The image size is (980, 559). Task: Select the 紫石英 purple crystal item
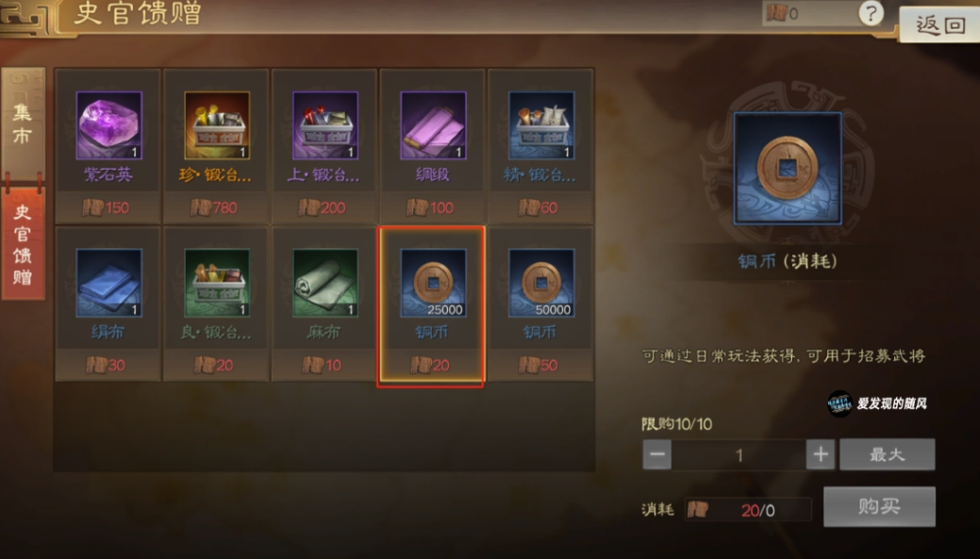click(108, 145)
